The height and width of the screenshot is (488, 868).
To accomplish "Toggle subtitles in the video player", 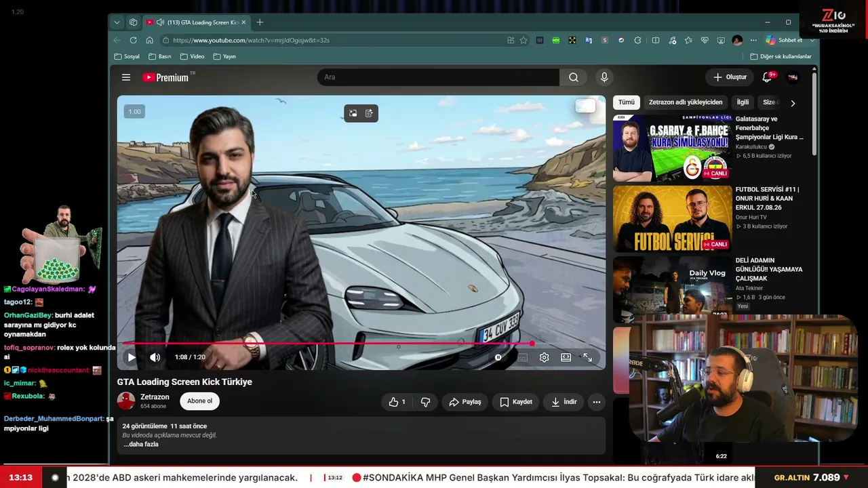I will (523, 357).
